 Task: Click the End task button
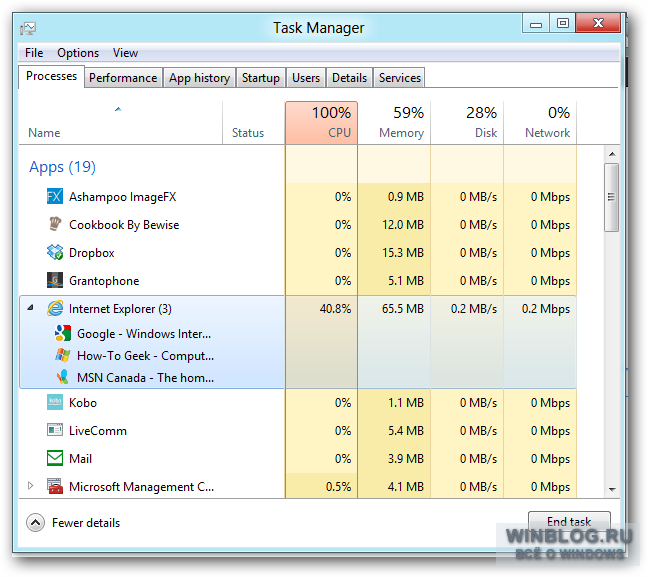coord(569,521)
